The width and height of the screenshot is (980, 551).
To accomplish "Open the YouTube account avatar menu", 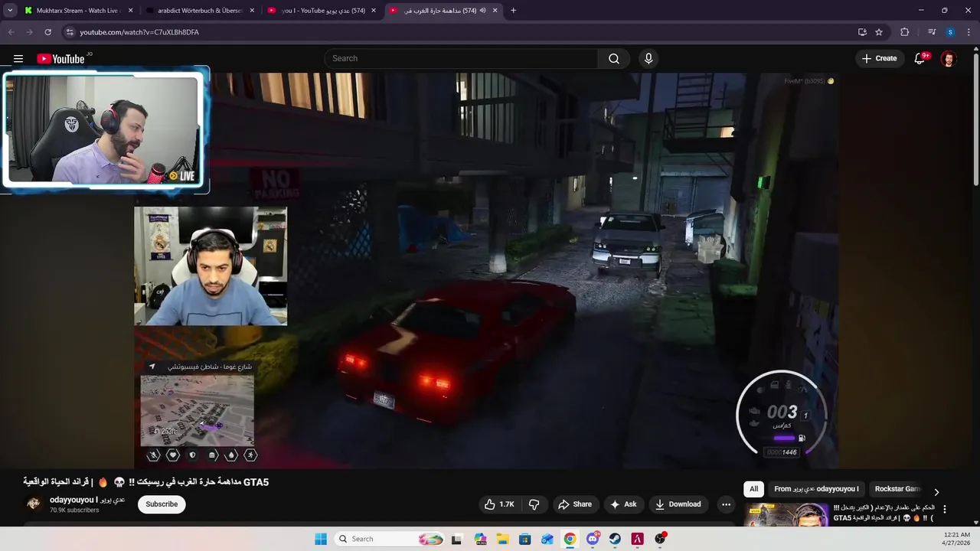I will click(949, 59).
